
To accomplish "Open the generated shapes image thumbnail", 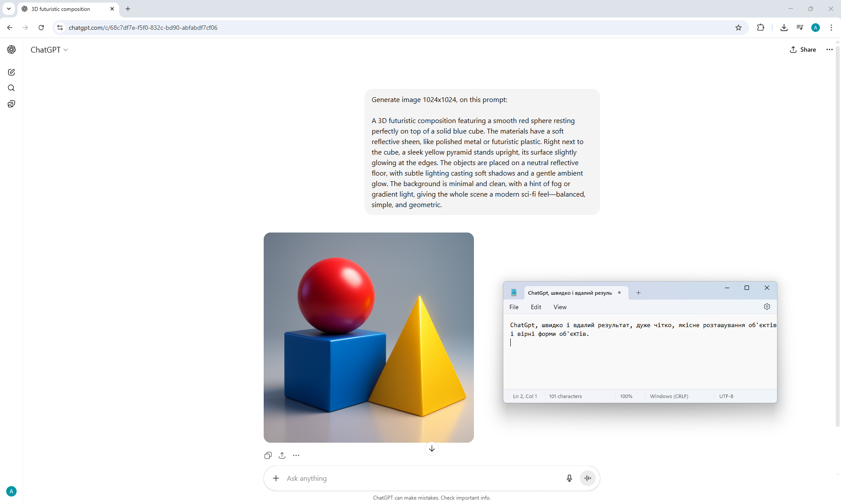I will pos(368,337).
